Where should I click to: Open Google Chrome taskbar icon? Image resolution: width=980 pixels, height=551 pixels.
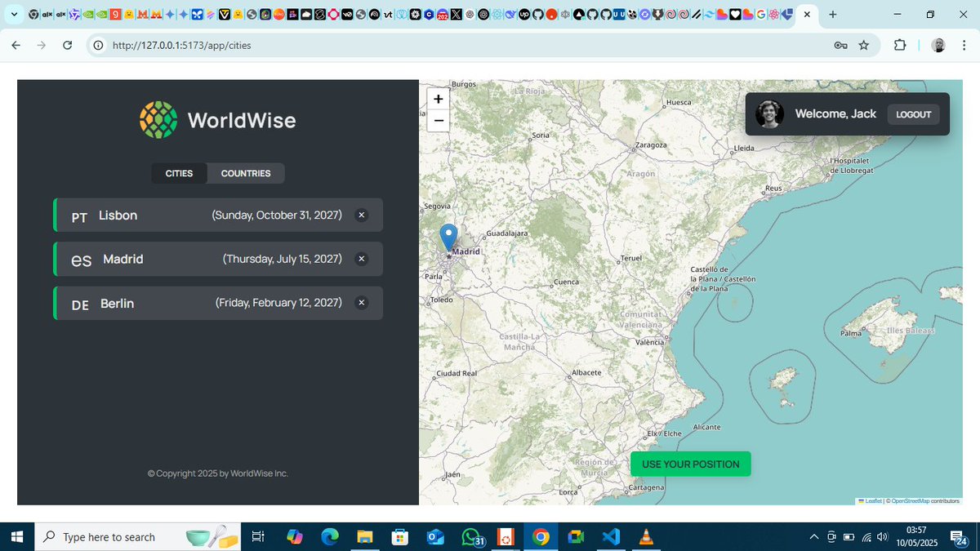coord(541,536)
